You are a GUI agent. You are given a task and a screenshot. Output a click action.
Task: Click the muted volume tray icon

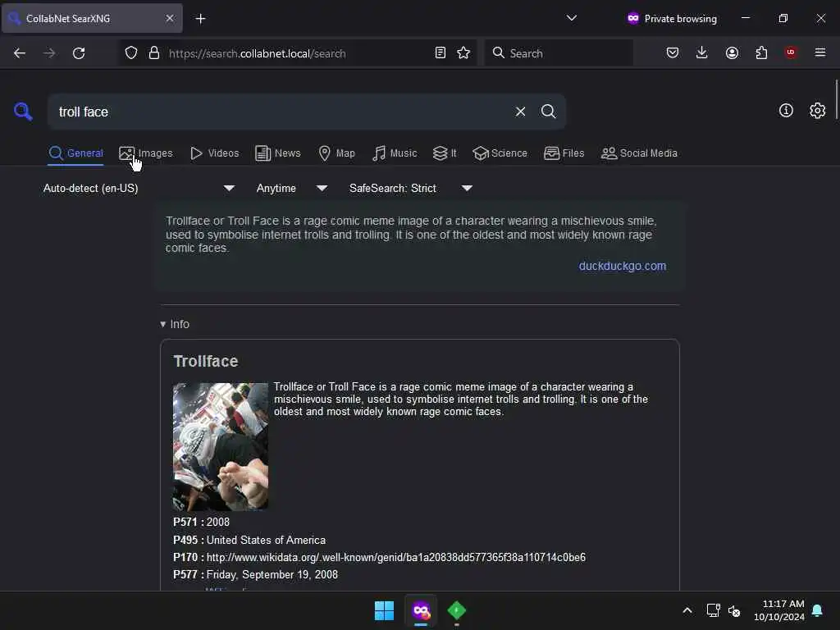coord(734,610)
